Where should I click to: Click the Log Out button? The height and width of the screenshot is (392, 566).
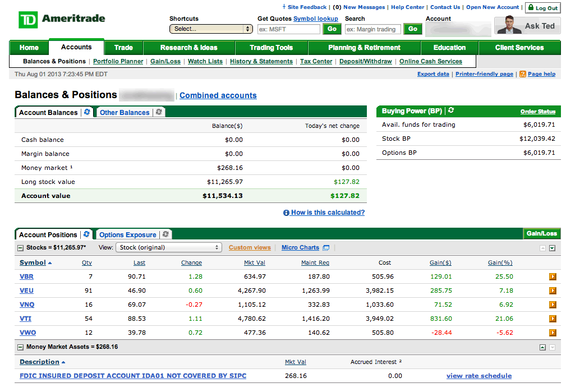click(542, 8)
